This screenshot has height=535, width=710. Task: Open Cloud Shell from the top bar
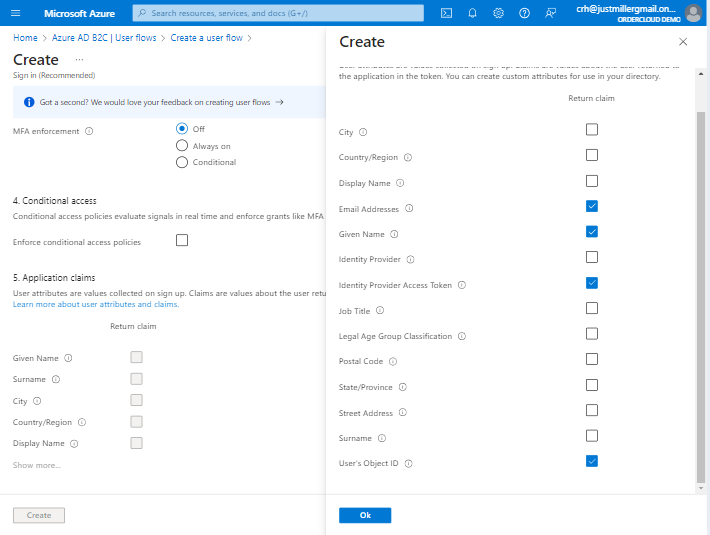446,13
